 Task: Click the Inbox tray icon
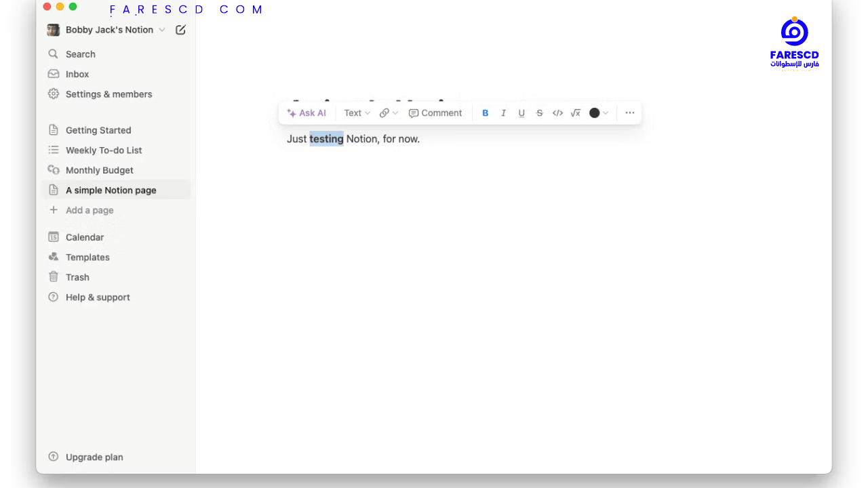(54, 74)
